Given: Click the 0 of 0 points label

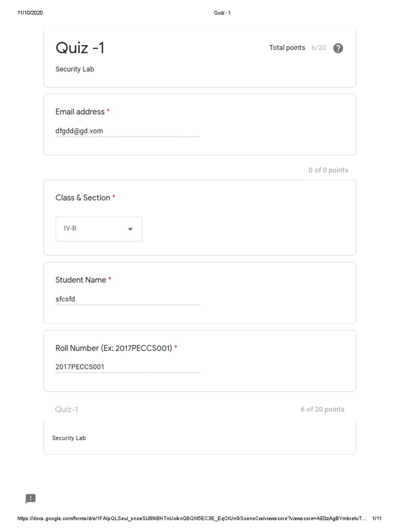Looking at the screenshot, I should tap(328, 170).
